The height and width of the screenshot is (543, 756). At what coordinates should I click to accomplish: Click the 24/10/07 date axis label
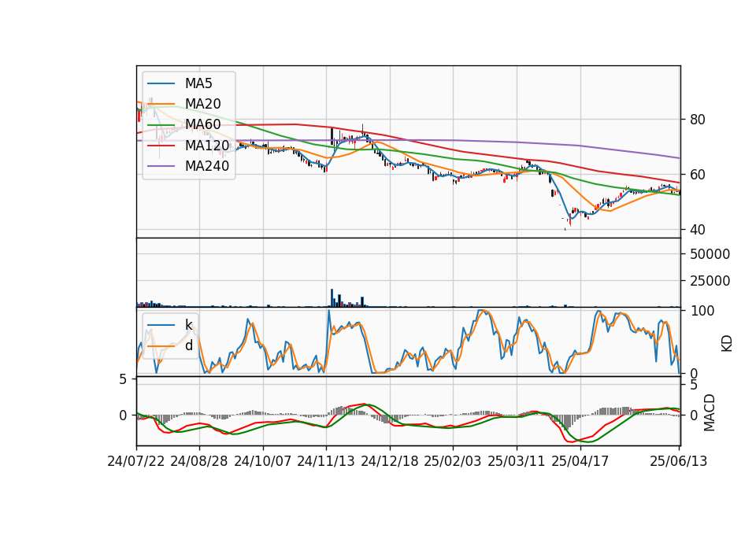pyautogui.click(x=263, y=461)
